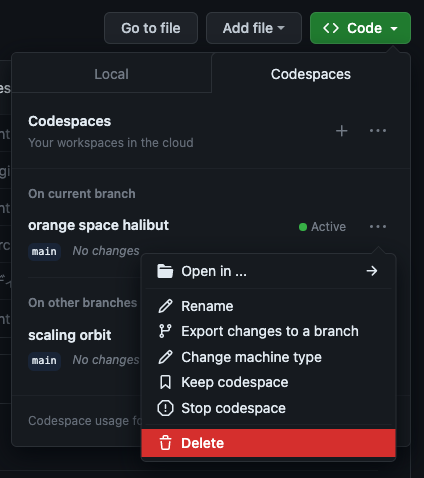This screenshot has height=478, width=424.
Task: Click the Go to file button
Action: pyautogui.click(x=151, y=28)
